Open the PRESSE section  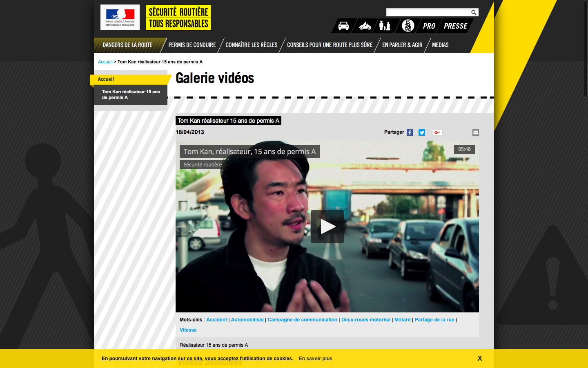[x=455, y=26]
